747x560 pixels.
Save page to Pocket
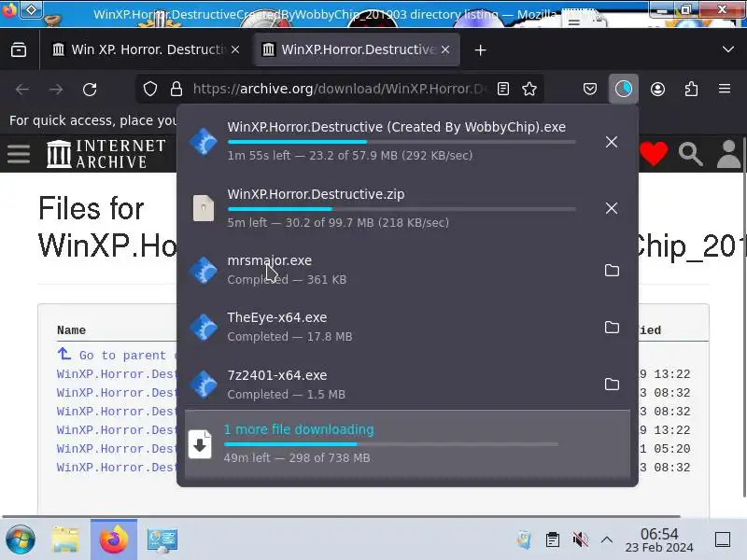590,89
